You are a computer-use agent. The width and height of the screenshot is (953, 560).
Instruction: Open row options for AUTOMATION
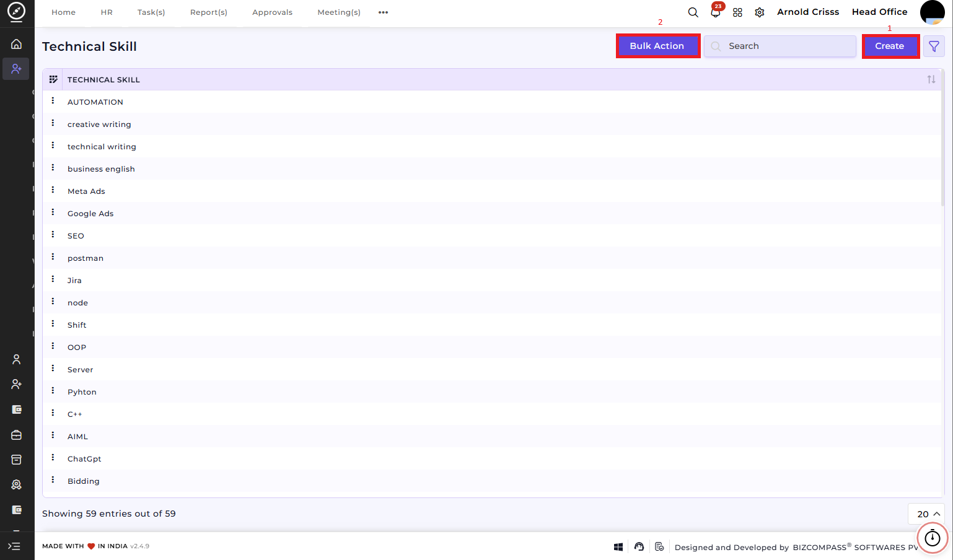[x=53, y=100]
